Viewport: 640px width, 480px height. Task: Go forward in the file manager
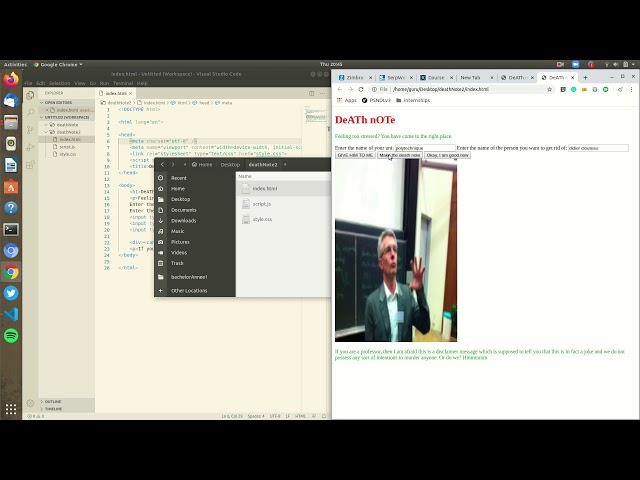point(173,164)
